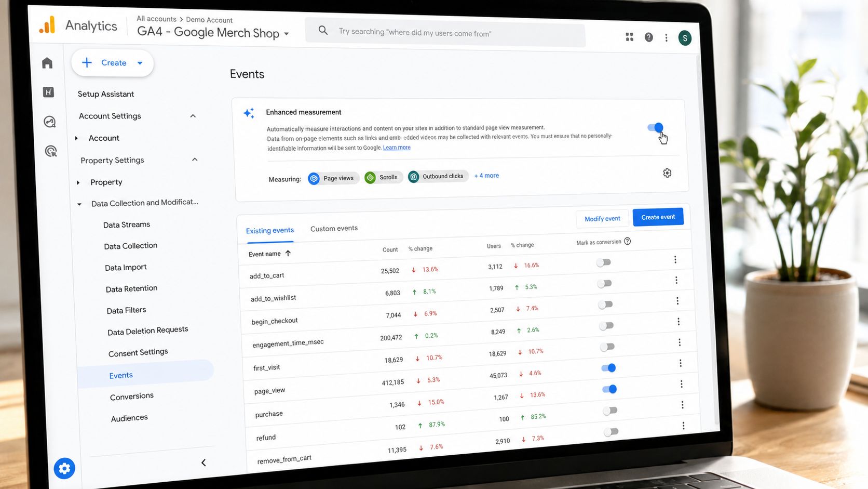Click in the search input field
868x489 pixels.
445,33
